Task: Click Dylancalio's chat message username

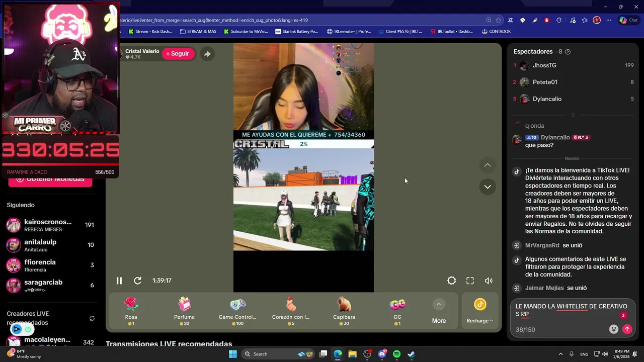Action: [x=555, y=137]
